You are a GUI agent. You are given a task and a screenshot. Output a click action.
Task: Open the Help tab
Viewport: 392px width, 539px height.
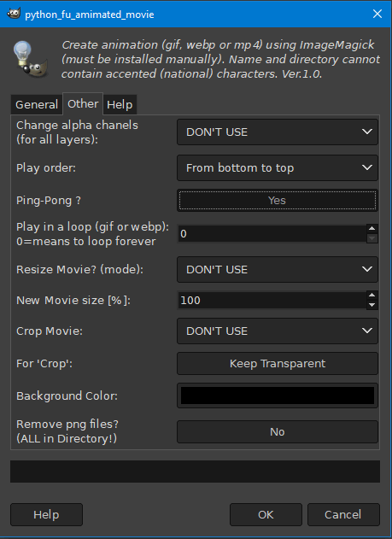120,104
